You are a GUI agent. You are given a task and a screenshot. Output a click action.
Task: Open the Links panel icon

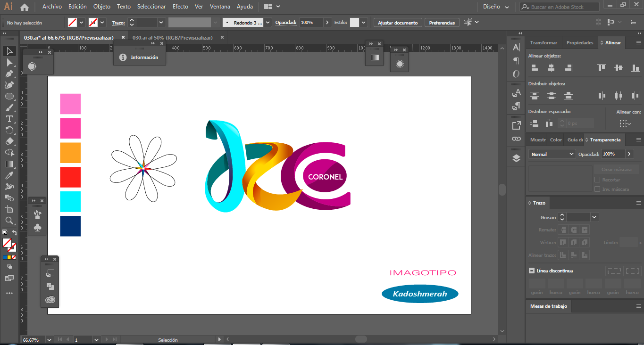pos(516,139)
